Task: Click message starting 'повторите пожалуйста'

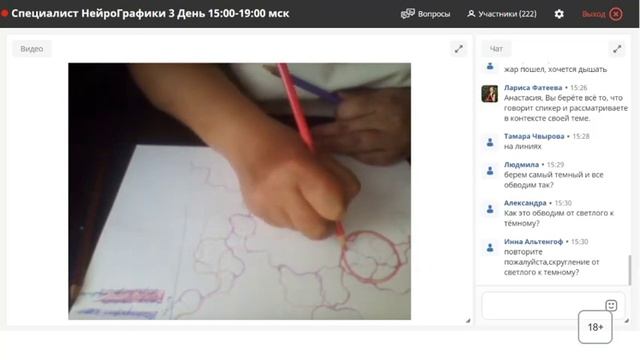Action: [x=551, y=262]
